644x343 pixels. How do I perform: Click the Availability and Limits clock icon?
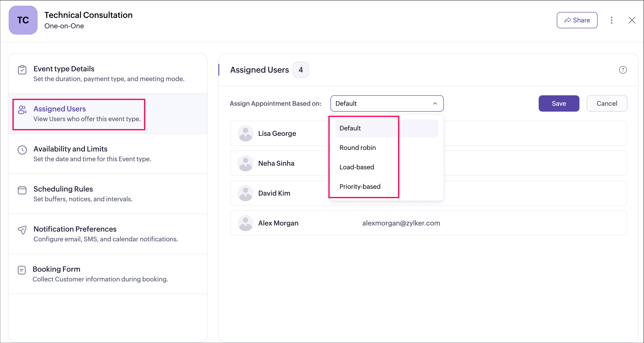pos(22,150)
